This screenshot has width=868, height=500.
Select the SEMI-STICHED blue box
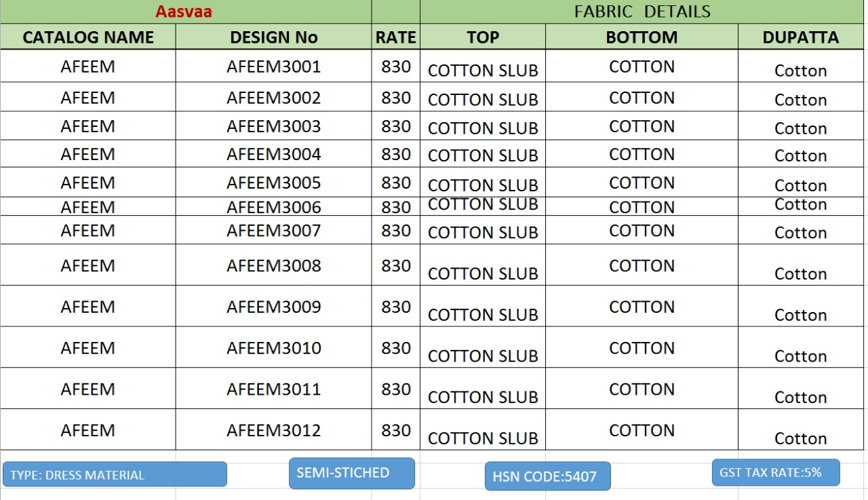351,473
